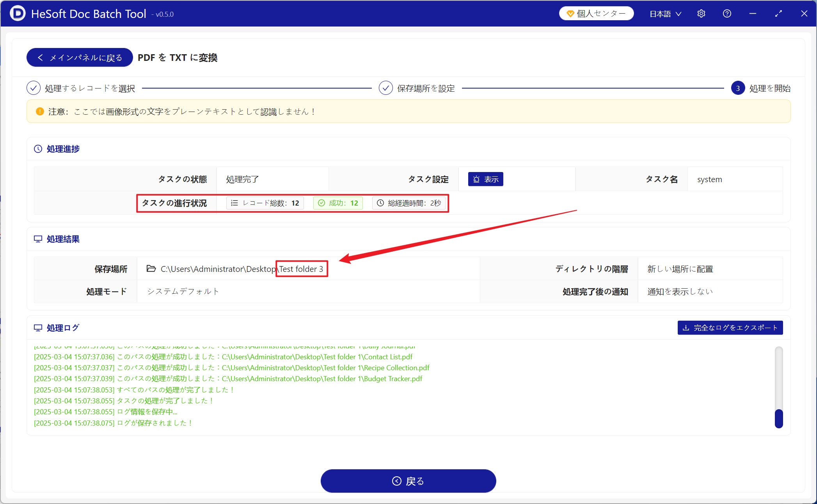Open the 日本語 language dropdown
Viewport: 817px width, 504px height.
(x=665, y=14)
